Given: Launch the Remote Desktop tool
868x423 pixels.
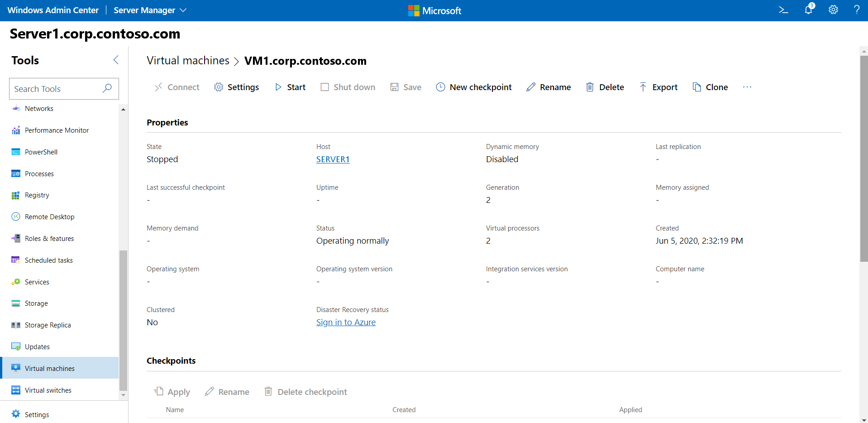Looking at the screenshot, I should click(49, 216).
